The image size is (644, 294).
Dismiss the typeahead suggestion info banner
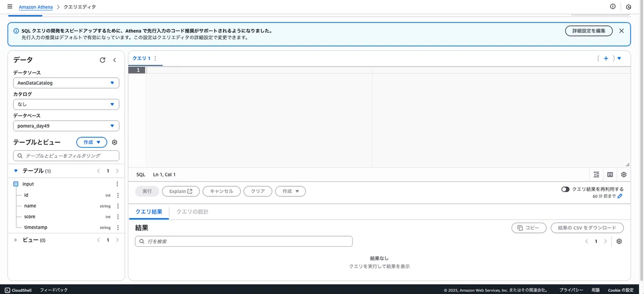(621, 31)
